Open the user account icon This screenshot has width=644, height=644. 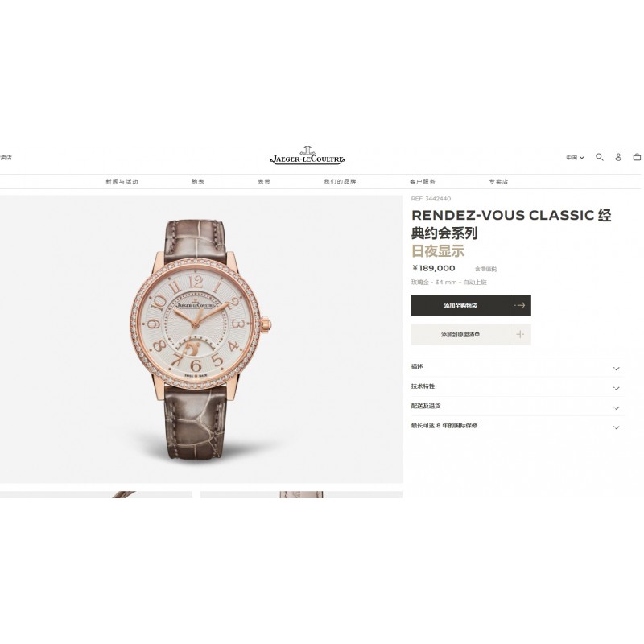coord(618,157)
